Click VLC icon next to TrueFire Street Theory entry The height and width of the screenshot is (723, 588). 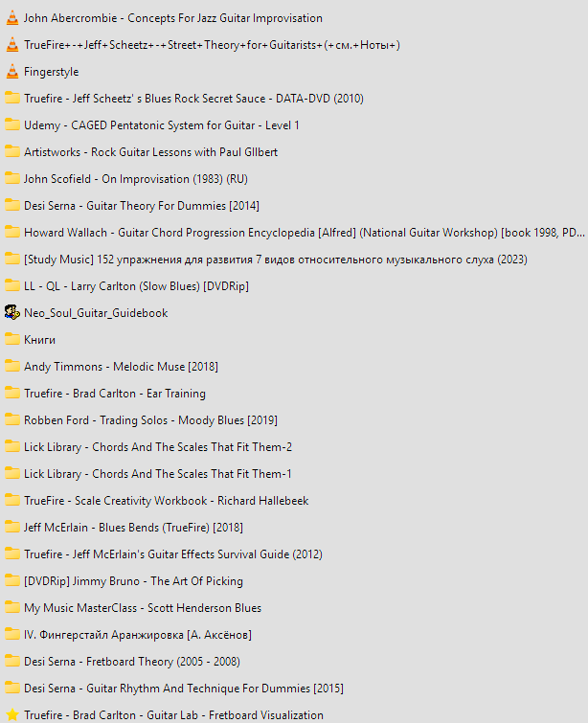point(12,45)
